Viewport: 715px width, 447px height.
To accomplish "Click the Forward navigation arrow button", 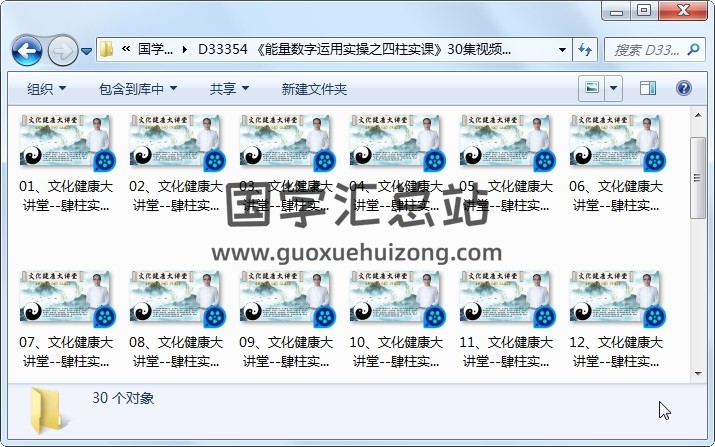I will (62, 49).
